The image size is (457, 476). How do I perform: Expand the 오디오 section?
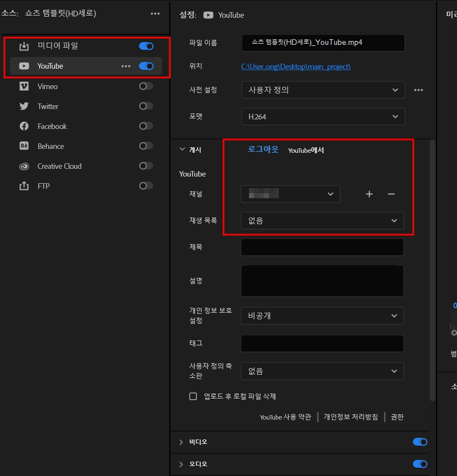(x=181, y=464)
